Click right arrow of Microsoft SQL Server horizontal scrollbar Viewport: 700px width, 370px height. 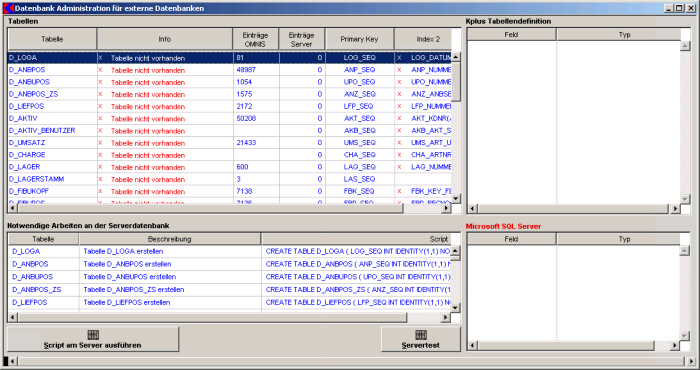pos(675,345)
